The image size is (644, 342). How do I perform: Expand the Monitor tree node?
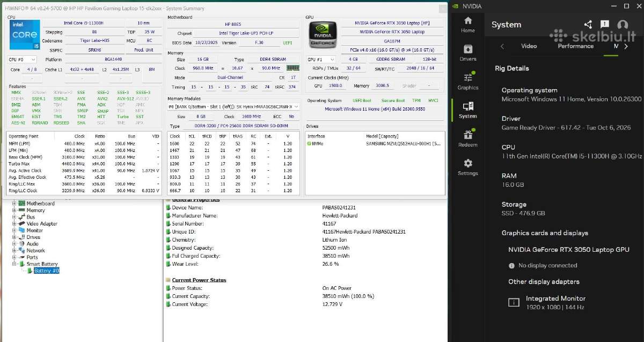coord(14,230)
